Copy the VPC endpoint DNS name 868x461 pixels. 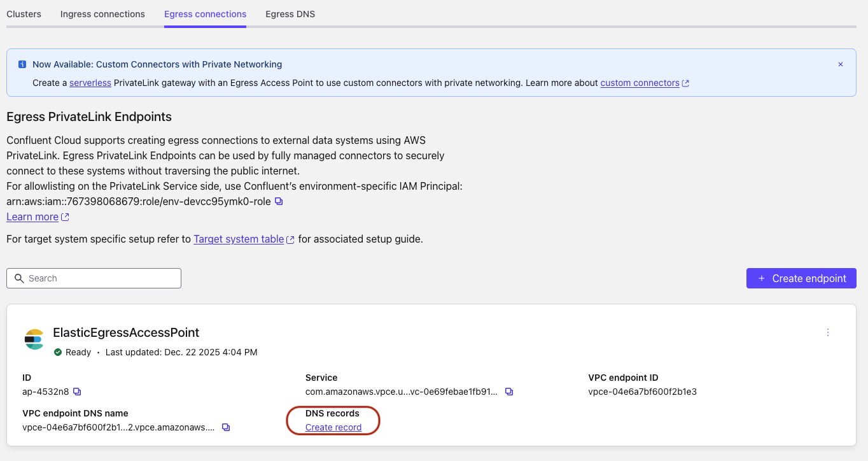[226, 427]
